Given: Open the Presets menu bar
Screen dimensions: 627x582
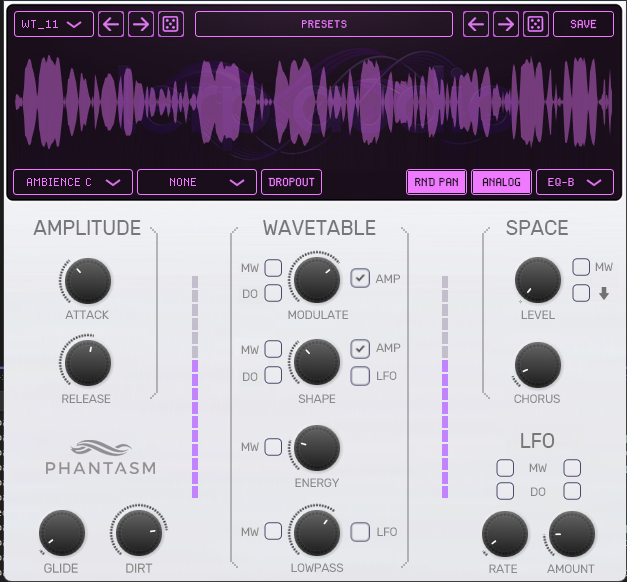Looking at the screenshot, I should pyautogui.click(x=324, y=24).
